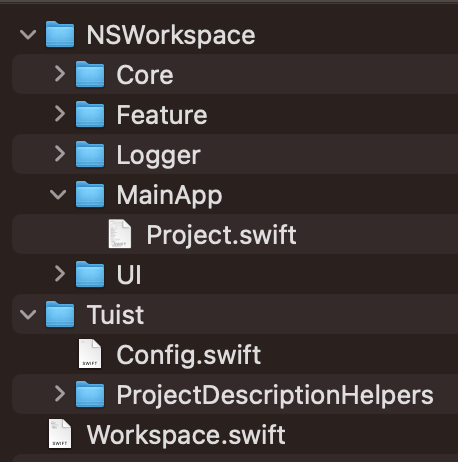Select the Feature folder name
Image resolution: width=458 pixels, height=462 pixels.
[162, 115]
